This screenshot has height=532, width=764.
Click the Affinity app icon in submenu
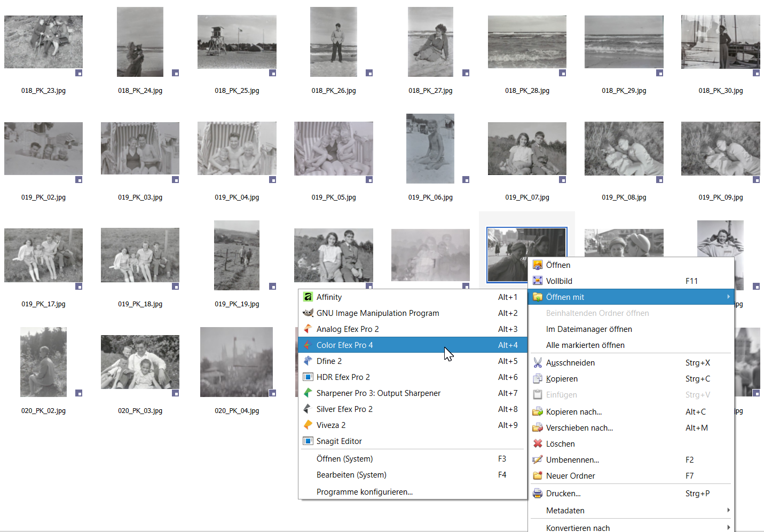(x=308, y=297)
